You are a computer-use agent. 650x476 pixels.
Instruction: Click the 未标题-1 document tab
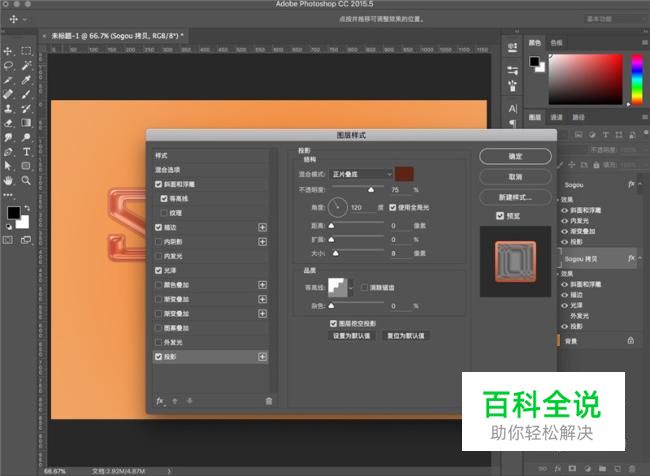pyautogui.click(x=115, y=36)
